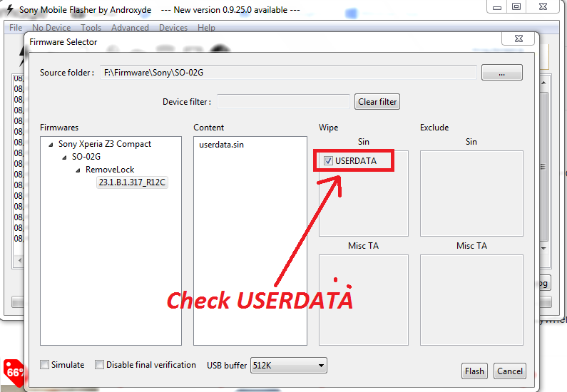
Task: Click the Flash button
Action: click(x=474, y=371)
